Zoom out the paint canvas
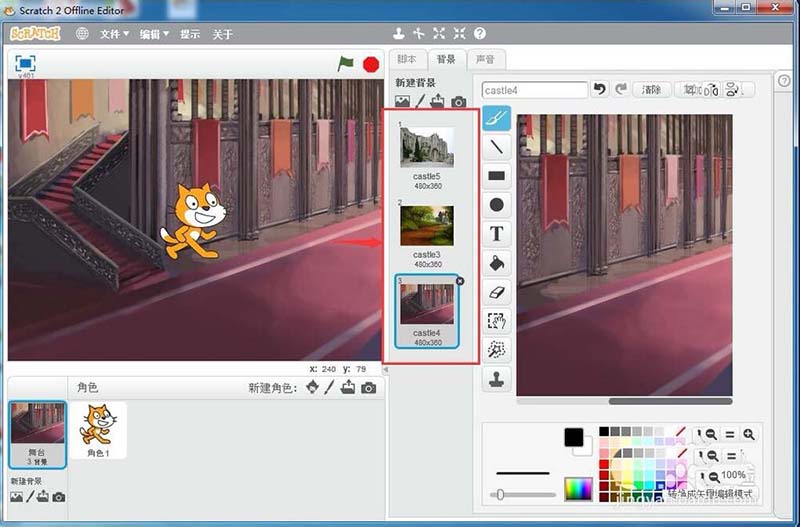This screenshot has height=527, width=800. pos(711,435)
